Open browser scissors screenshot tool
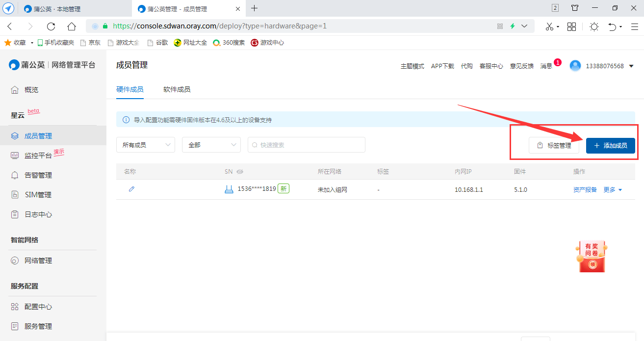This screenshot has width=644, height=341. [x=549, y=26]
